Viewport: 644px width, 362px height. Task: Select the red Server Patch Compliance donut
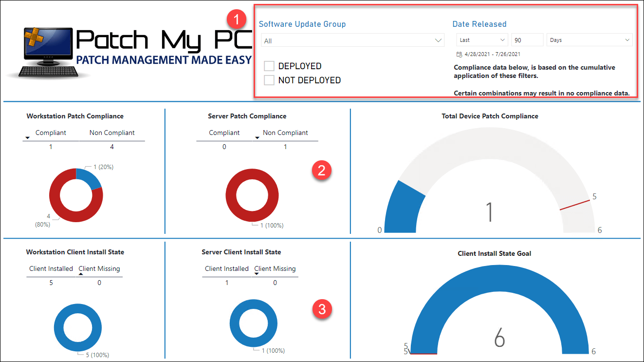click(x=231, y=195)
